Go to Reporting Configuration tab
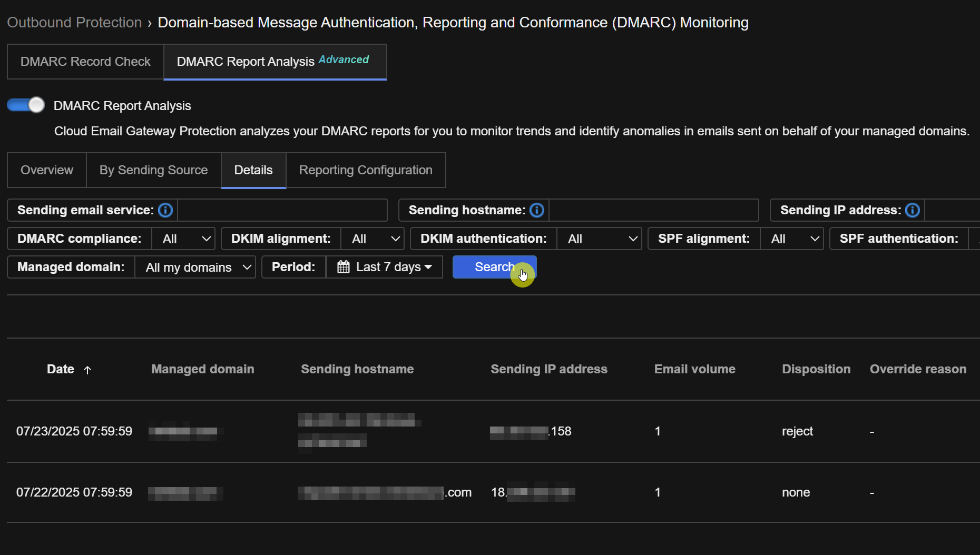 tap(366, 170)
